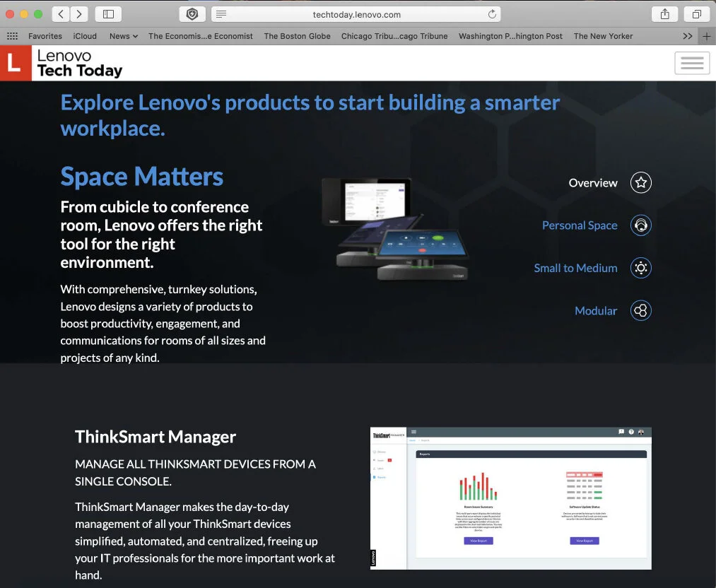Select the Overview section link

[593, 182]
